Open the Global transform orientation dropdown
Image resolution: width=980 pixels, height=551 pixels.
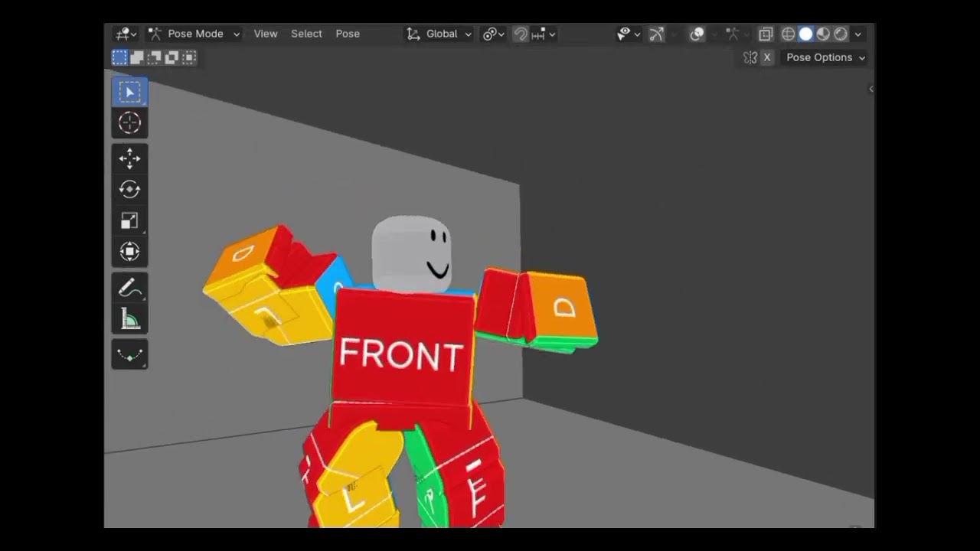(x=439, y=34)
